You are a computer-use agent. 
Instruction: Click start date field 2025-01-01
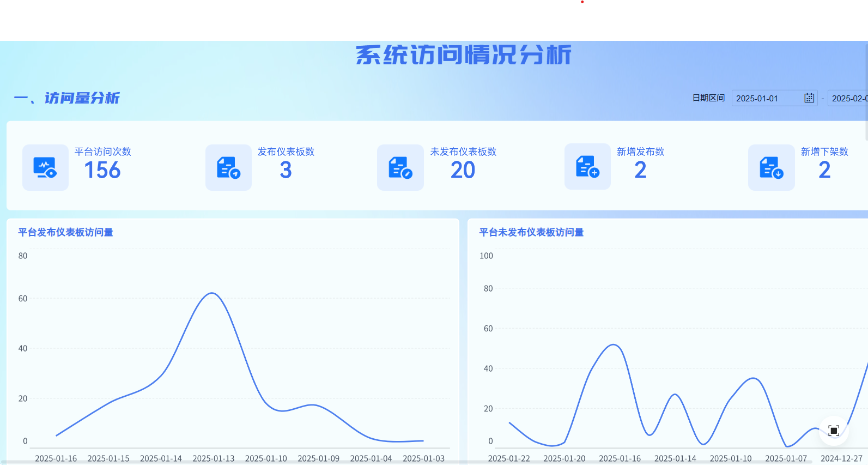pyautogui.click(x=774, y=98)
